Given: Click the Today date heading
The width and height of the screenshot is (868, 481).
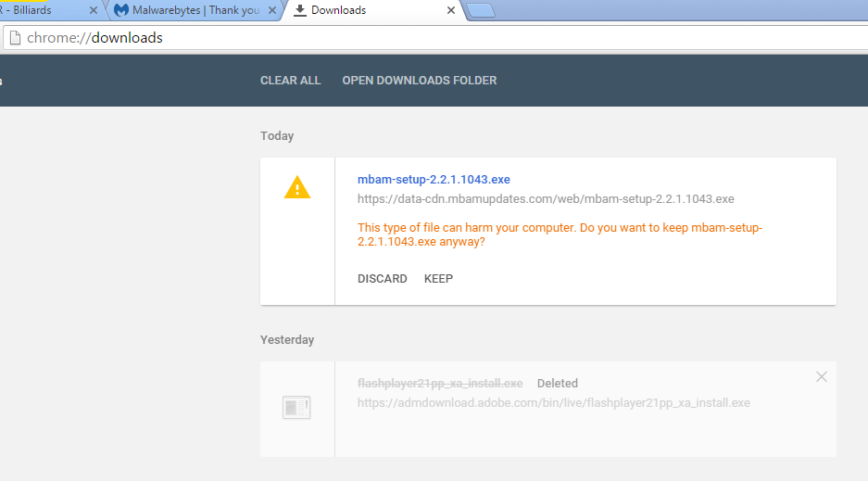Looking at the screenshot, I should click(277, 135).
